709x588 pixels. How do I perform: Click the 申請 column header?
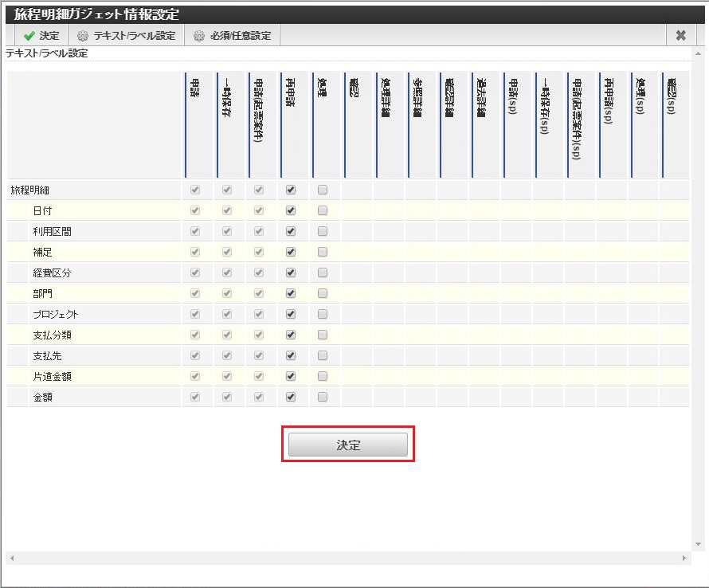198,124
